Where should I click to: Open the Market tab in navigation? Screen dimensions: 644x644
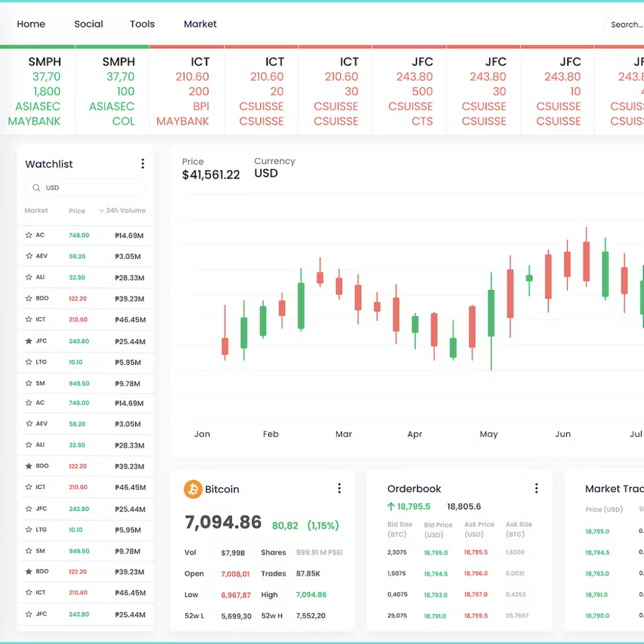pos(200,24)
